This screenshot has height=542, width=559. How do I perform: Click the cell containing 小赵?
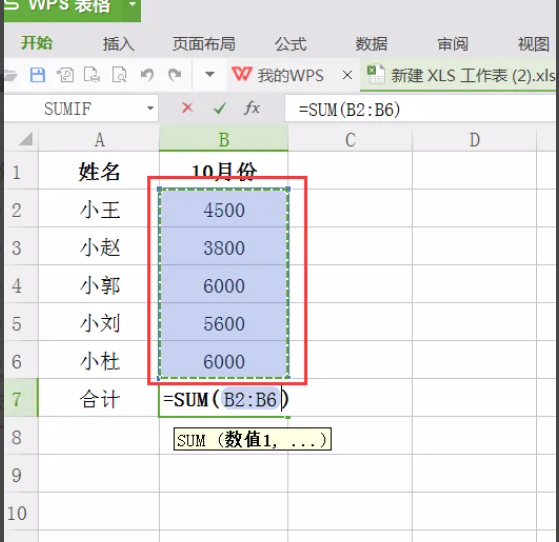(x=99, y=247)
